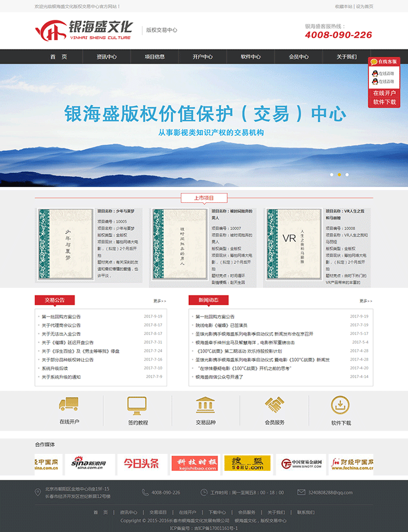
Task: Click 收藏本站 link at top
Action: [343, 6]
